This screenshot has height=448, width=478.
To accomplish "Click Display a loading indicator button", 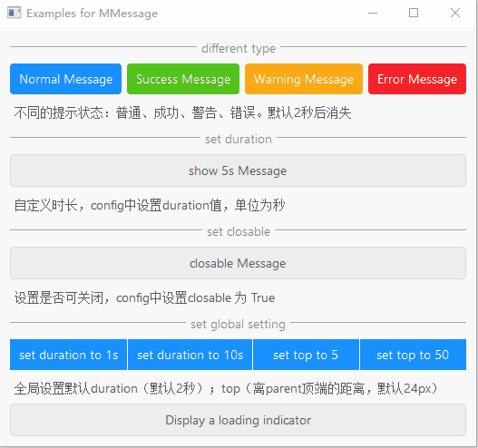I will pyautogui.click(x=238, y=420).
